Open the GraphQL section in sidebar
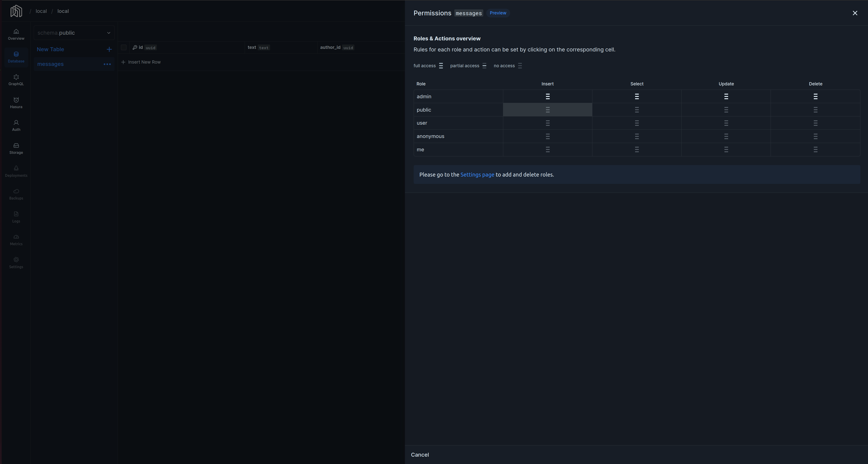This screenshot has width=868, height=464. [16, 79]
